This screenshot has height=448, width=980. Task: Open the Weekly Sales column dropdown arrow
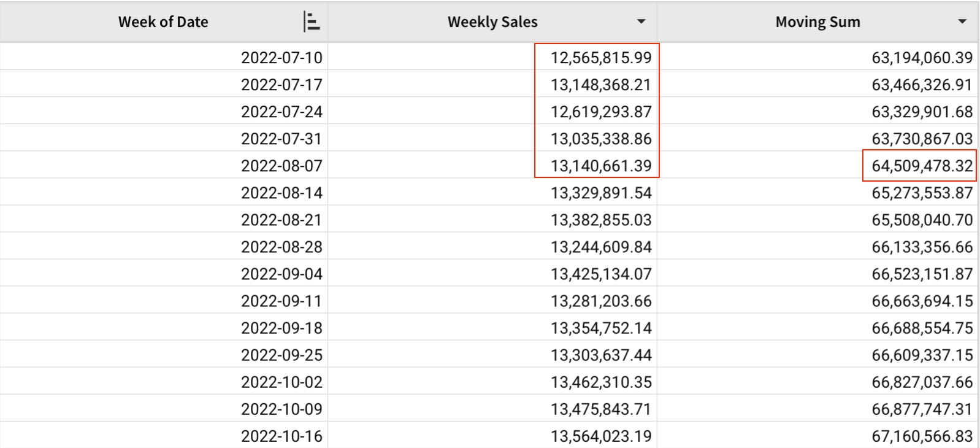click(x=641, y=22)
